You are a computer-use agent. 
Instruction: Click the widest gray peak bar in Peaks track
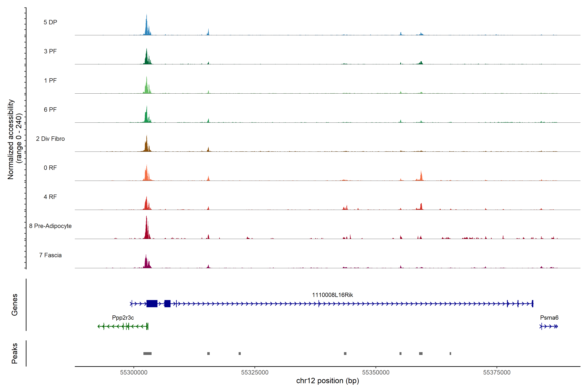tap(147, 353)
